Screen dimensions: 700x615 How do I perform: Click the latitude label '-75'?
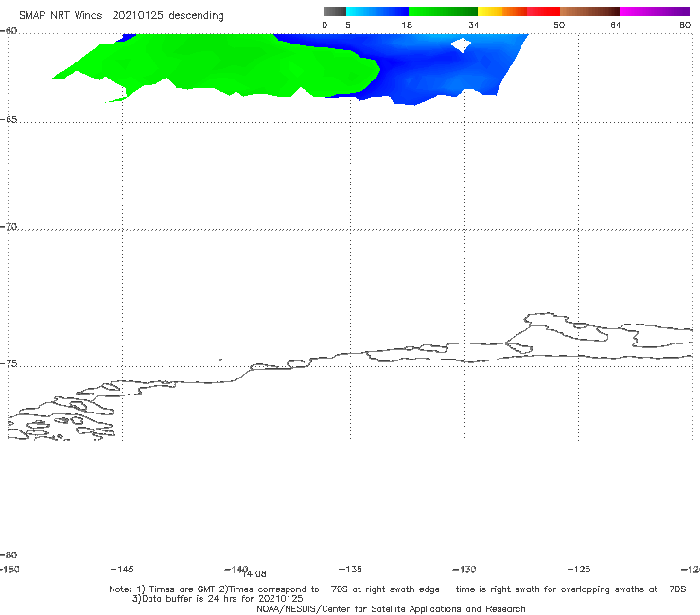9,364
